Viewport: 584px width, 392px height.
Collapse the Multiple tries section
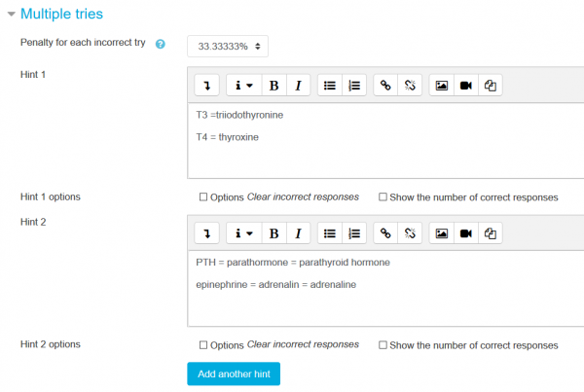[x=12, y=15]
